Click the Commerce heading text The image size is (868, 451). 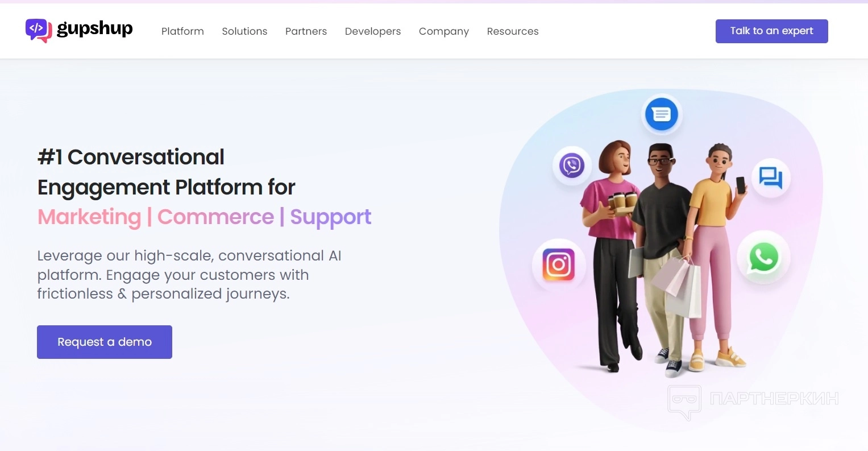click(x=215, y=217)
